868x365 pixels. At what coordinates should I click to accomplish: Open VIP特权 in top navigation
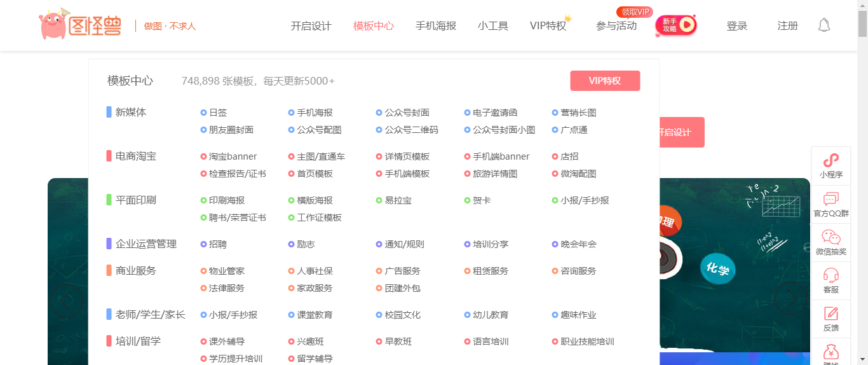[x=548, y=26]
